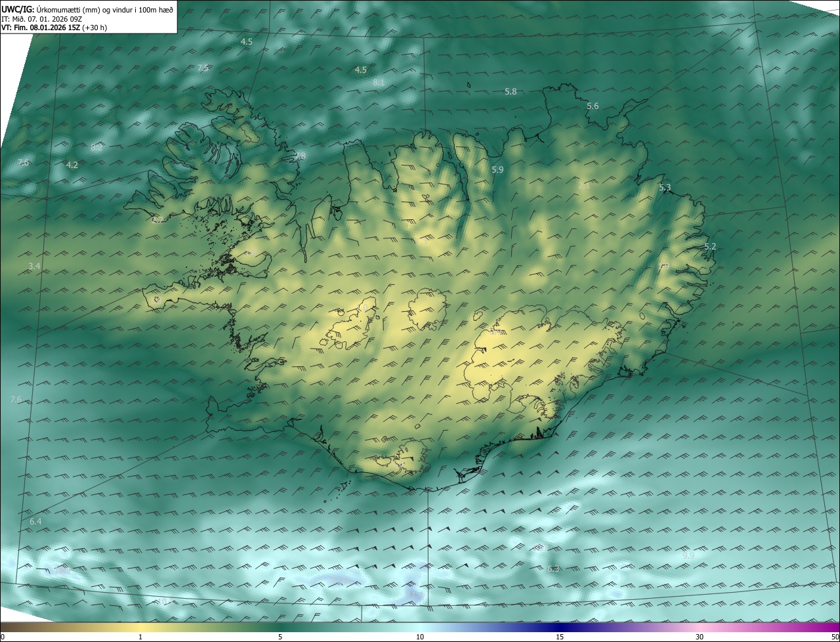
Task: Click the 5.3 value label on the map
Action: pyautogui.click(x=665, y=188)
